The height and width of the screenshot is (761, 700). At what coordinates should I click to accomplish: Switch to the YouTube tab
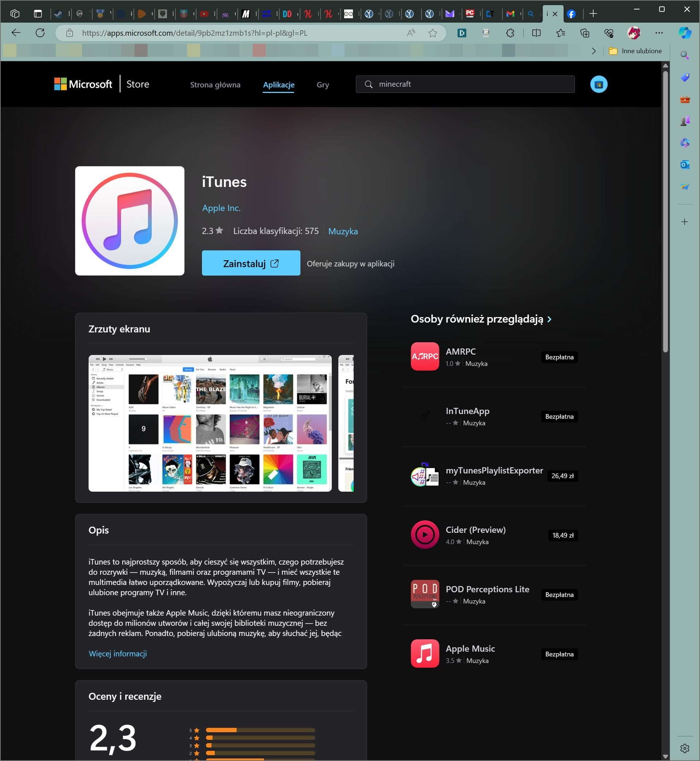point(204,14)
